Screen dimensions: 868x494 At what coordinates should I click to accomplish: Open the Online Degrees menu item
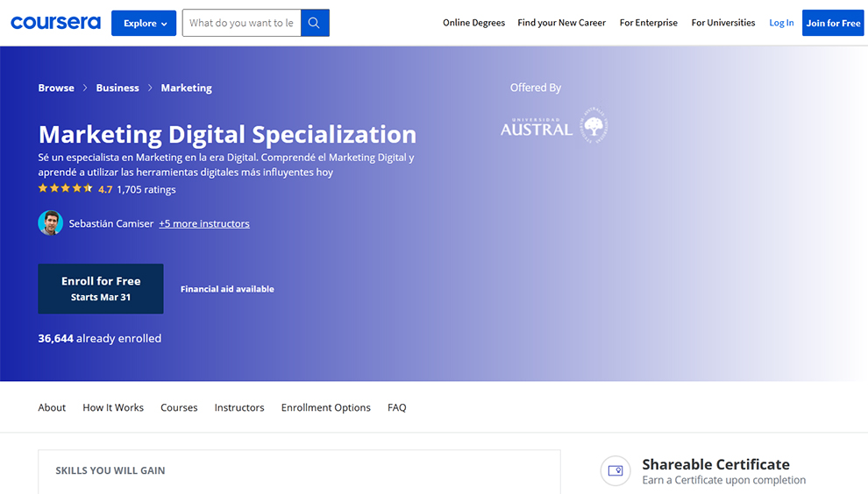[x=473, y=23]
